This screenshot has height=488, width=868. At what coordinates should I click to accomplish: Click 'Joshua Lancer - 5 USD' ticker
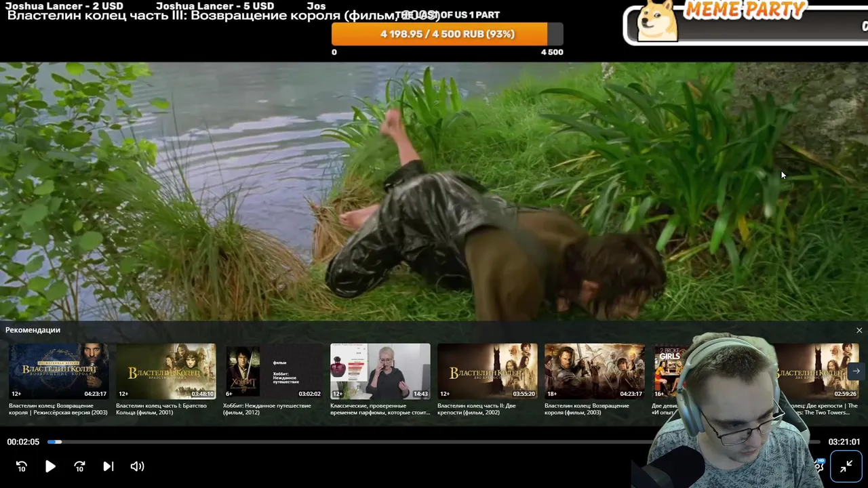click(215, 6)
